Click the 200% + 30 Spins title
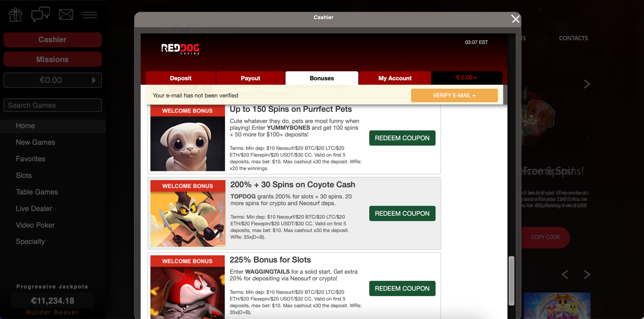Screen dimensions: 644x319 pyautogui.click(x=293, y=185)
